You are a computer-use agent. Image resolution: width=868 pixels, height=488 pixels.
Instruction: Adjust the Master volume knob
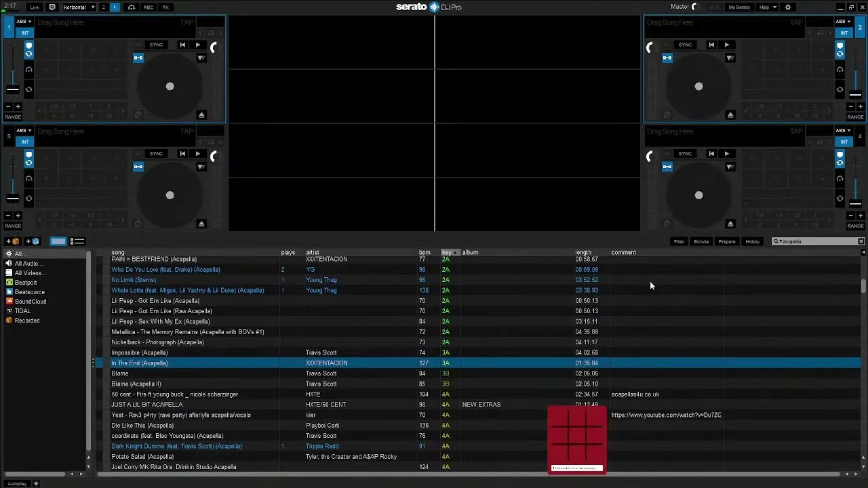click(x=694, y=7)
